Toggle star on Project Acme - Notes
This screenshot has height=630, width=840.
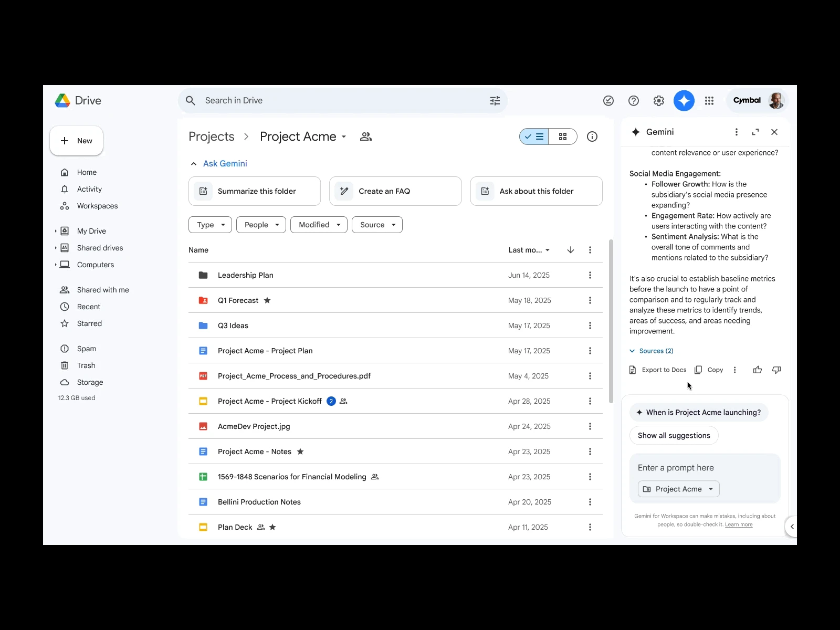click(300, 451)
